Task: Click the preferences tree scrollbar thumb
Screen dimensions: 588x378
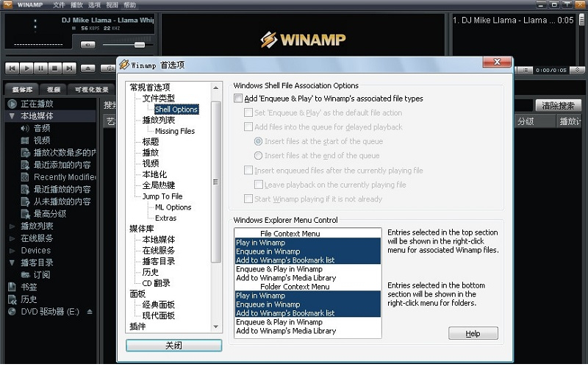Action: pos(215,182)
